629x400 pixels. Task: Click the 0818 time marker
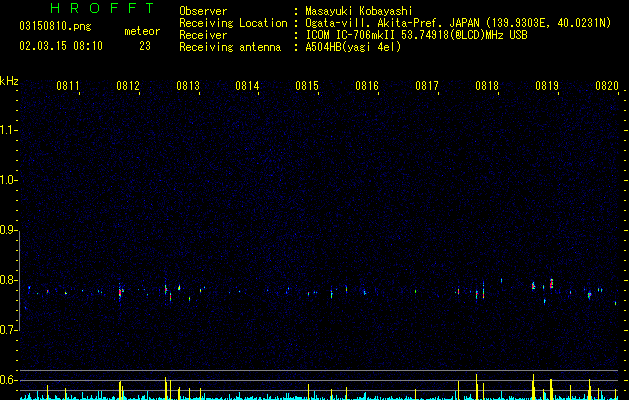pyautogui.click(x=487, y=86)
